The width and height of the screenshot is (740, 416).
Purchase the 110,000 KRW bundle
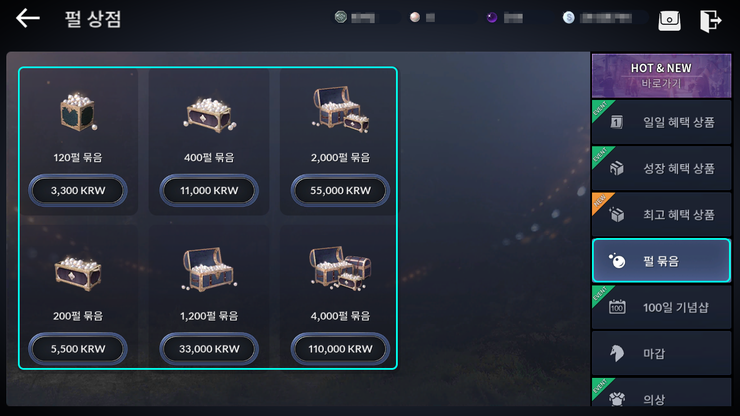(x=340, y=349)
